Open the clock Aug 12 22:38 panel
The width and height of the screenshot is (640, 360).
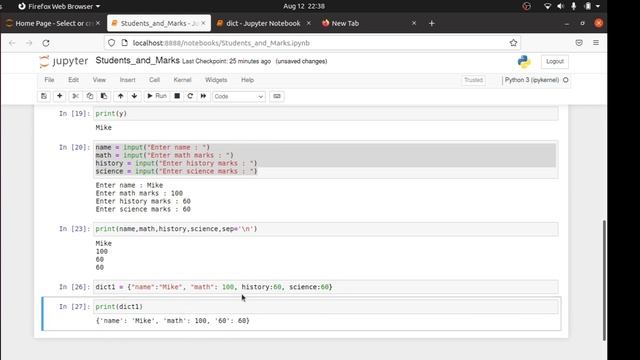[x=304, y=6]
